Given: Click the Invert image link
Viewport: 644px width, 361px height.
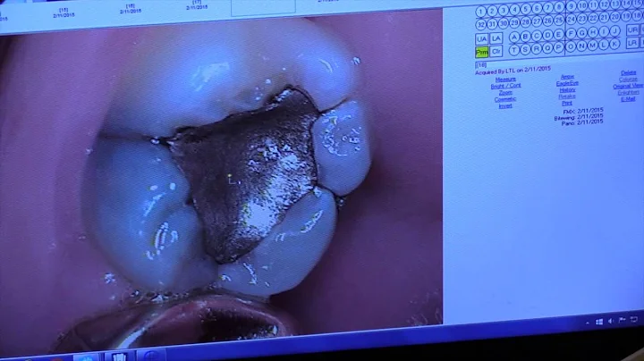Looking at the screenshot, I should (x=505, y=105).
